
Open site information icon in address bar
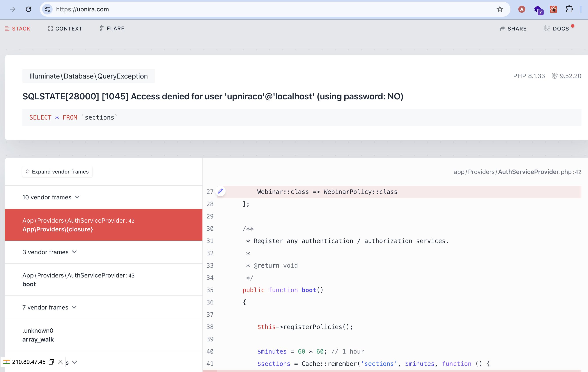pos(47,9)
